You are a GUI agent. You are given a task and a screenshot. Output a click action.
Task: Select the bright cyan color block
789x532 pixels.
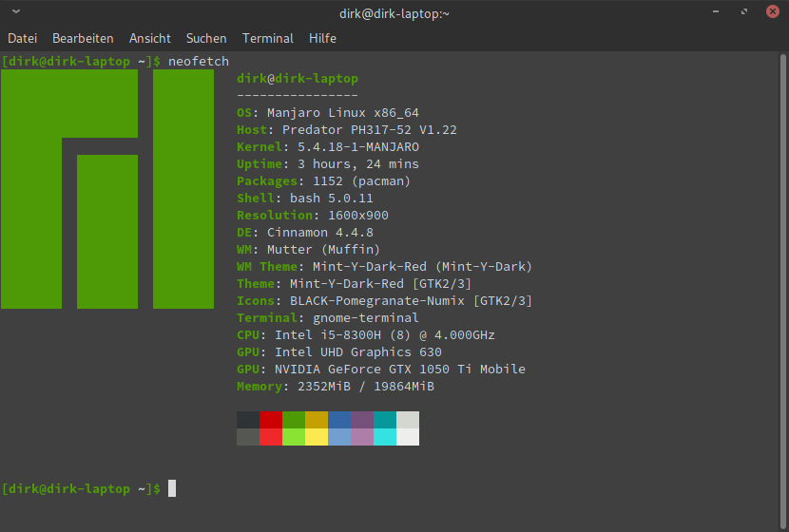tap(385, 437)
